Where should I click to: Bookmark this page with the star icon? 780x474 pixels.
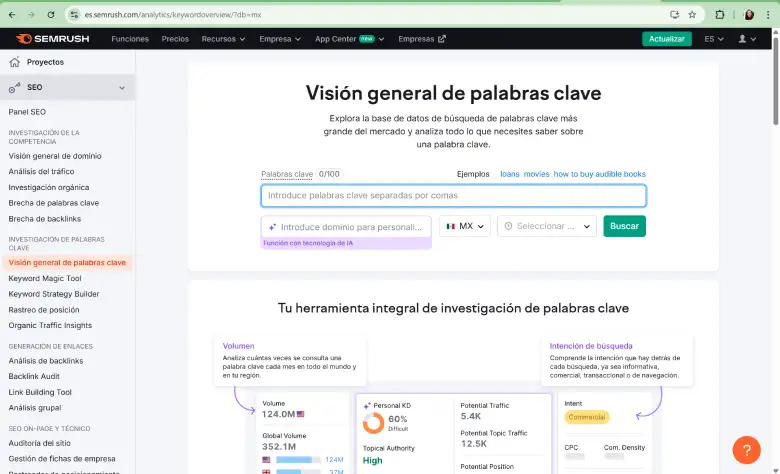[692, 15]
